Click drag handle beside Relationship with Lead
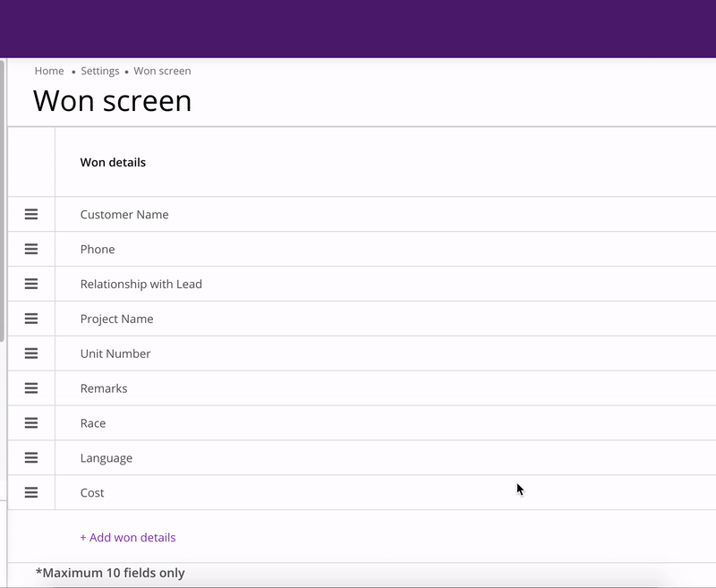Screen dimensions: 716x588 pos(31,284)
